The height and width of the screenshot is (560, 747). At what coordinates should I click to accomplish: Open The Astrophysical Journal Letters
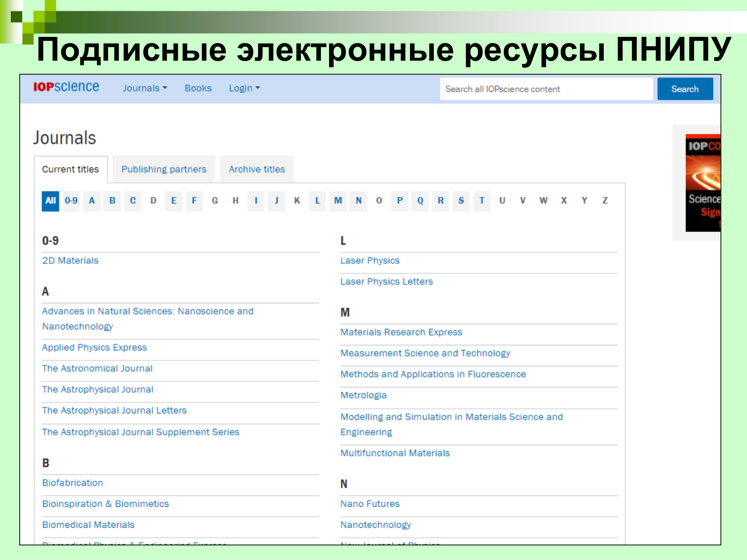click(114, 411)
